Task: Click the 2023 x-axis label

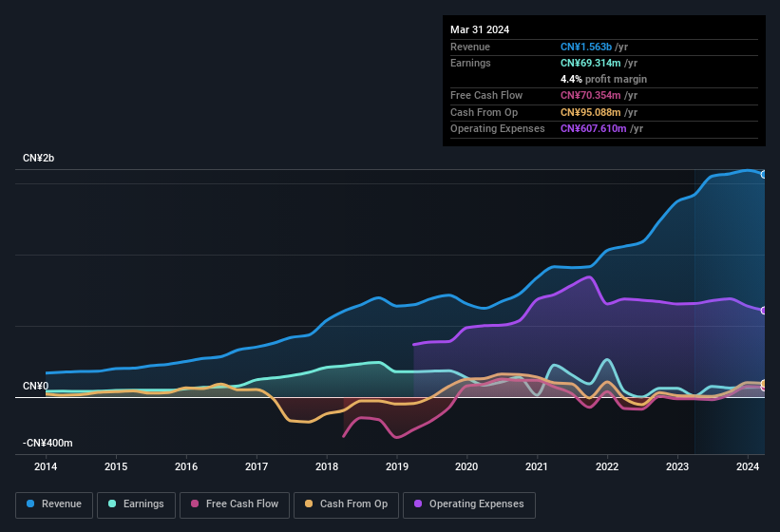Action: (x=677, y=466)
